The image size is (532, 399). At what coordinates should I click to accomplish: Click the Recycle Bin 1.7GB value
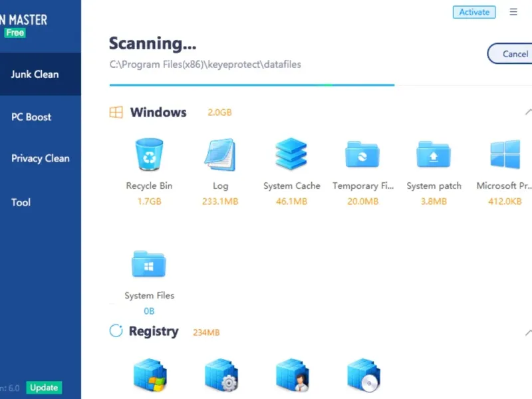149,201
